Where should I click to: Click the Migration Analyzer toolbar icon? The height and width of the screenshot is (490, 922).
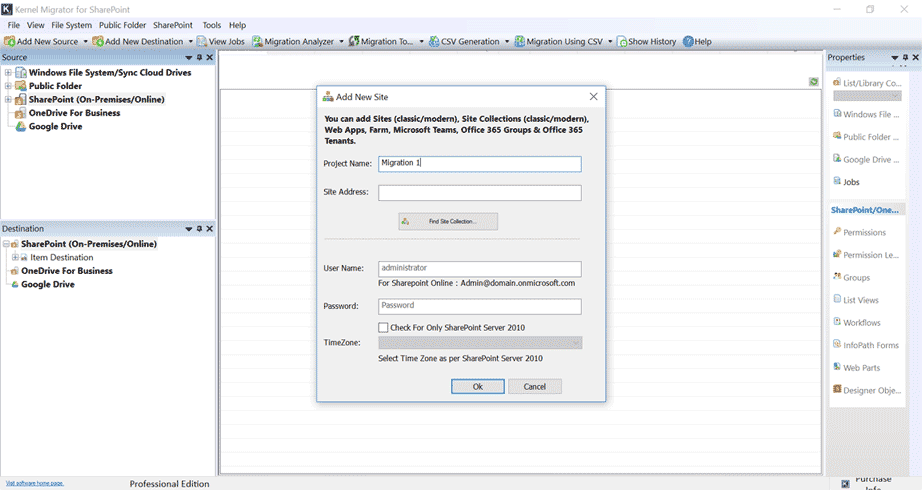click(258, 41)
